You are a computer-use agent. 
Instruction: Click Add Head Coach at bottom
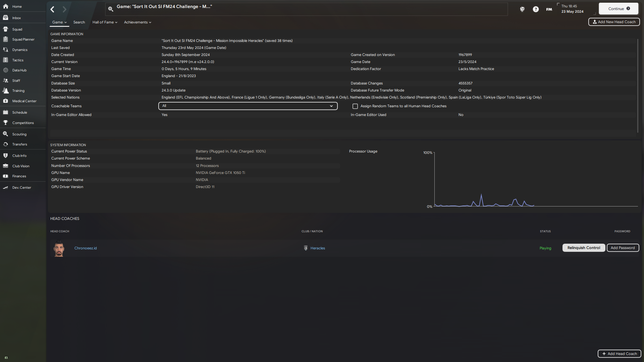coord(619,354)
